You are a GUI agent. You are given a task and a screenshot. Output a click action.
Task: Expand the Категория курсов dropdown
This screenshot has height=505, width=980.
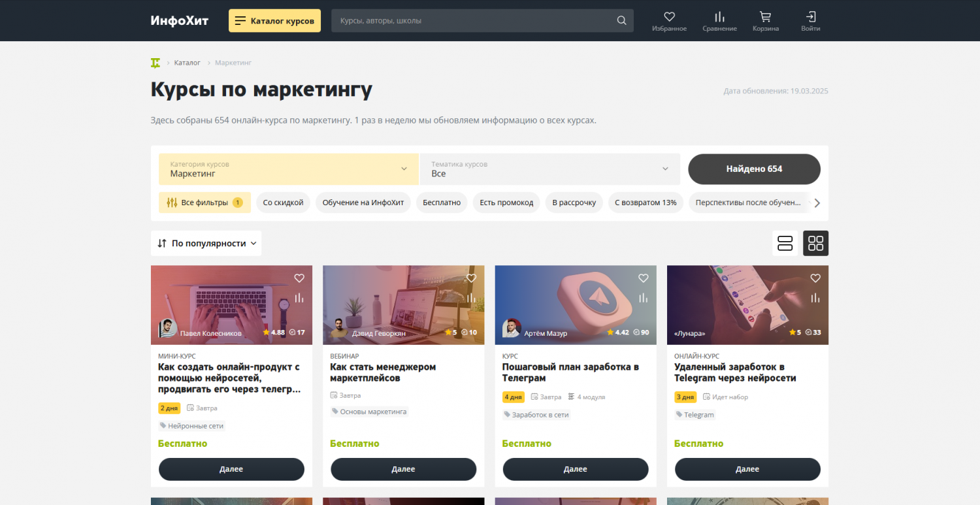[x=288, y=169]
